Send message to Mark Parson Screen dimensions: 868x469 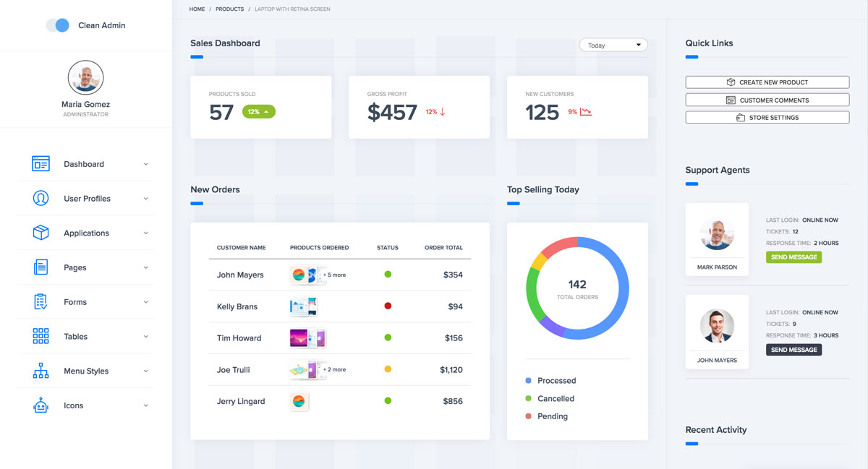point(793,257)
